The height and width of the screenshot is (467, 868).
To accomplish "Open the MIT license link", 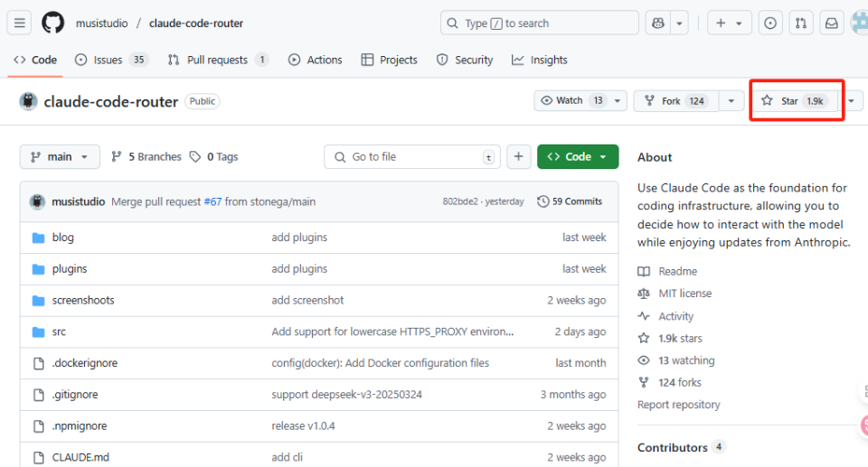I will (x=684, y=294).
